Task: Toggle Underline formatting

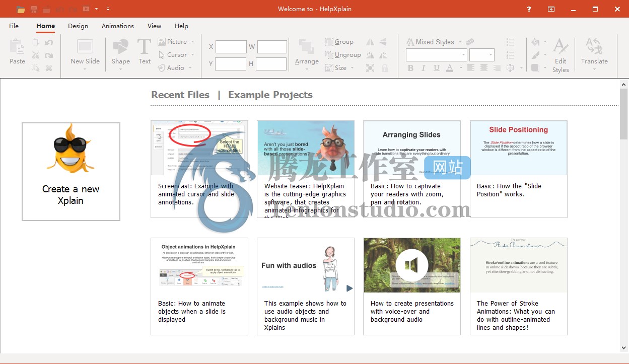Action: click(x=436, y=68)
